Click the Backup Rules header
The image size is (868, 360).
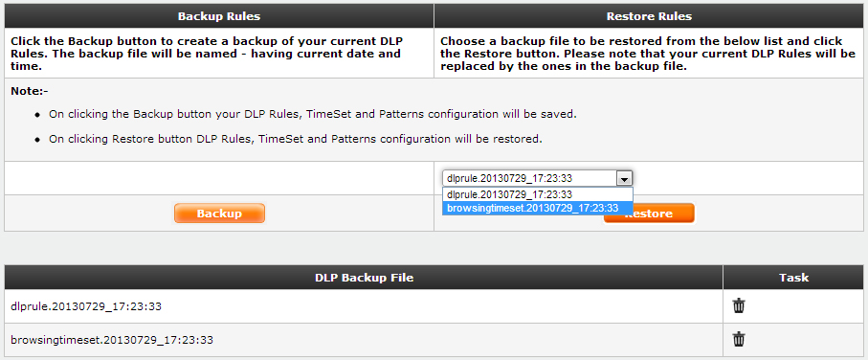[219, 16]
